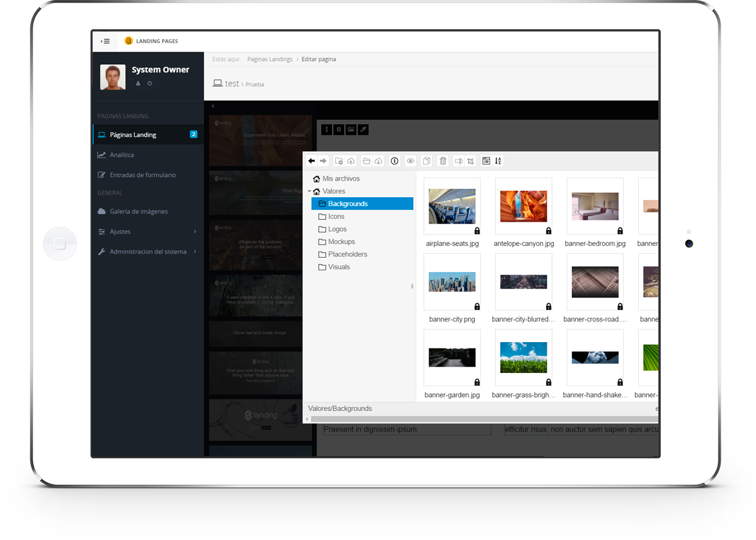Open the sort A-Z options icon
The height and width of the screenshot is (540, 756).
pos(498,161)
